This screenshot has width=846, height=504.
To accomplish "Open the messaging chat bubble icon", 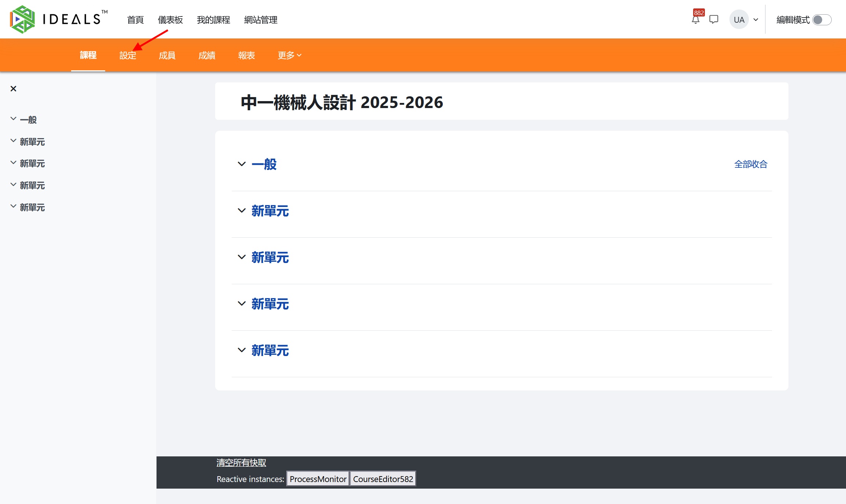I will (x=714, y=19).
